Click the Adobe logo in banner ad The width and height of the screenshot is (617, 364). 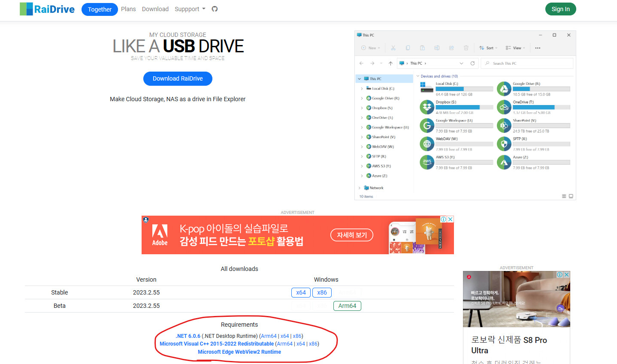(160, 235)
